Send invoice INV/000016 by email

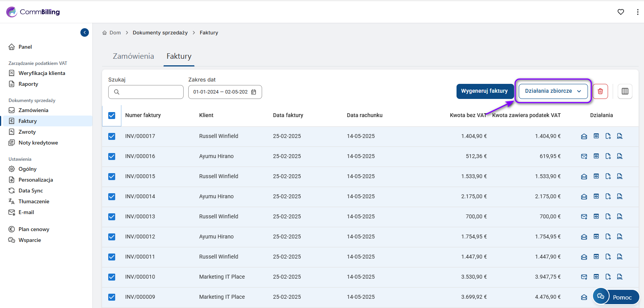584,156
